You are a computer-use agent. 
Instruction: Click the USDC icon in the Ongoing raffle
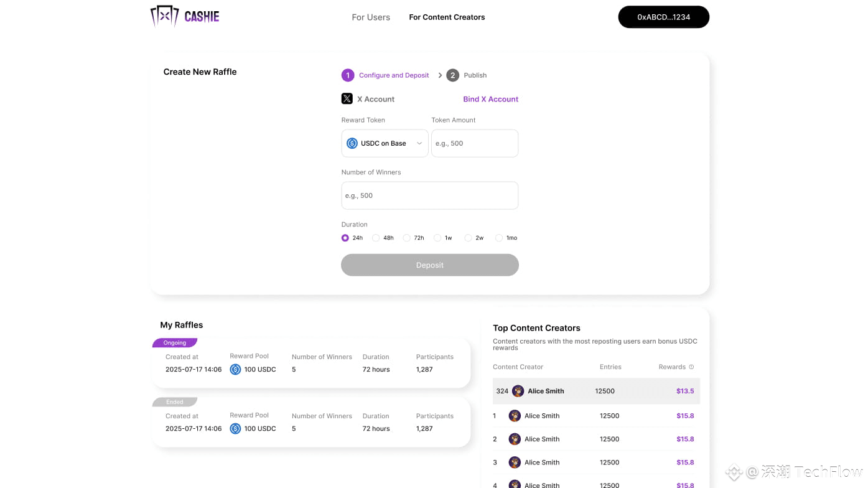click(x=235, y=370)
